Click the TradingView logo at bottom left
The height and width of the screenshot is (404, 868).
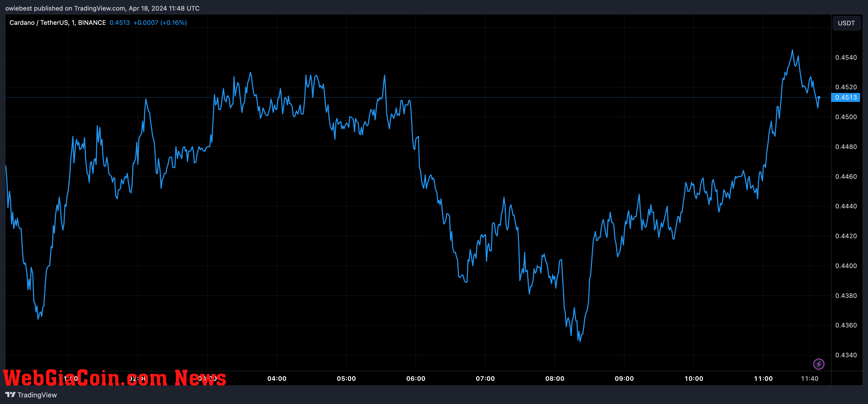[x=31, y=395]
